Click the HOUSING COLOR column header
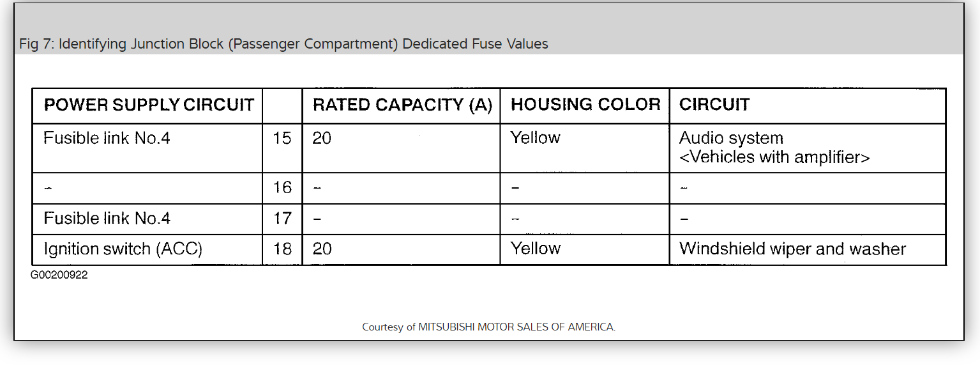The image size is (980, 365). 585,105
